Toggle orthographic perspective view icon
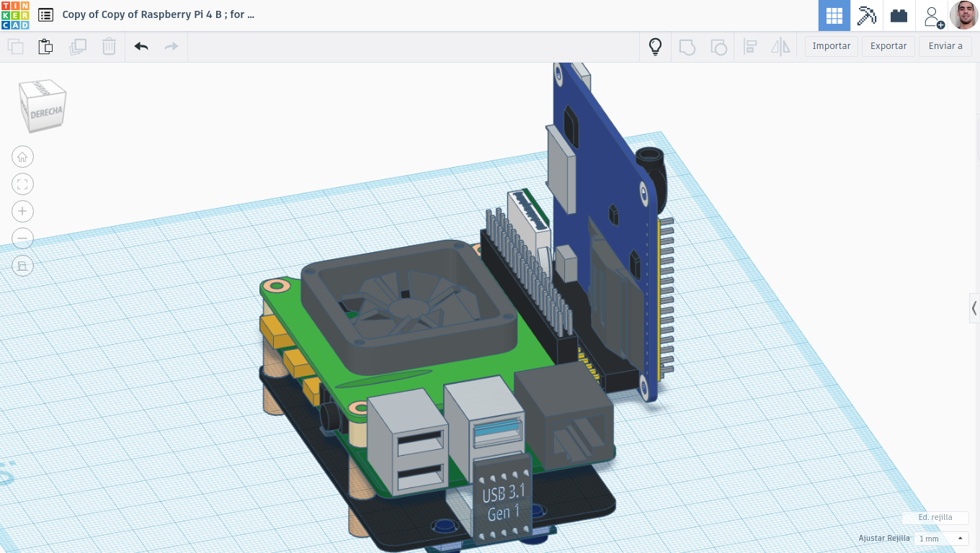 pyautogui.click(x=22, y=266)
